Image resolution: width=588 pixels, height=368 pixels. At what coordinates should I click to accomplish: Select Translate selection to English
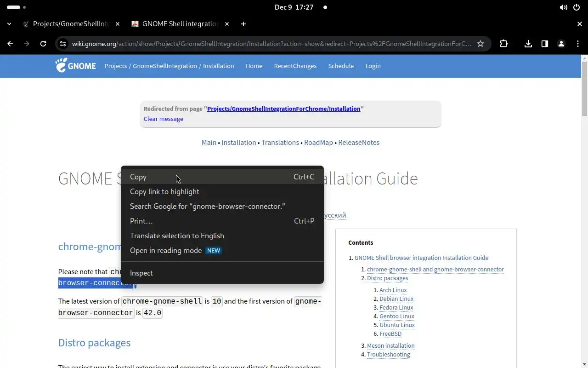coord(222,236)
